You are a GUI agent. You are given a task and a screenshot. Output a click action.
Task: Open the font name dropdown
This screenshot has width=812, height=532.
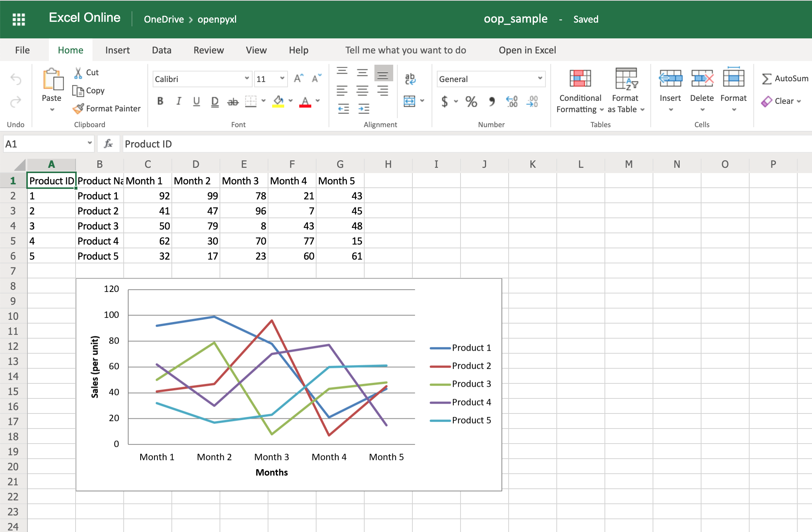(x=246, y=79)
